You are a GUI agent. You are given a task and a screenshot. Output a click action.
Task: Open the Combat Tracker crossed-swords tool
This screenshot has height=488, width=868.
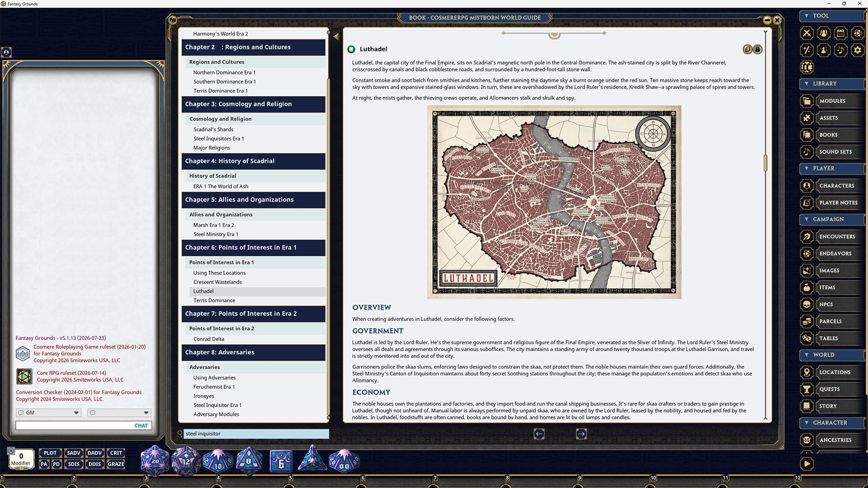point(807,33)
